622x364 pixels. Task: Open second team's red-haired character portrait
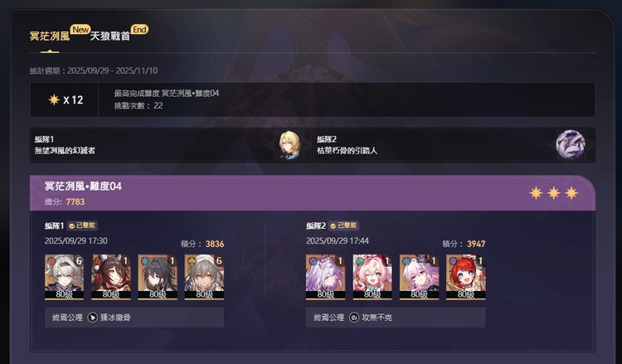466,277
